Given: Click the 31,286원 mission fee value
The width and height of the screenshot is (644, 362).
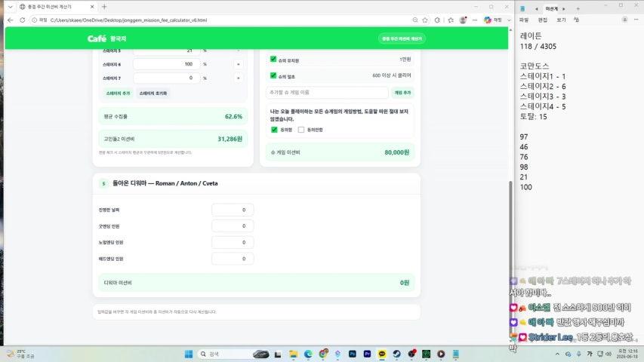Looking at the screenshot, I should coord(230,139).
